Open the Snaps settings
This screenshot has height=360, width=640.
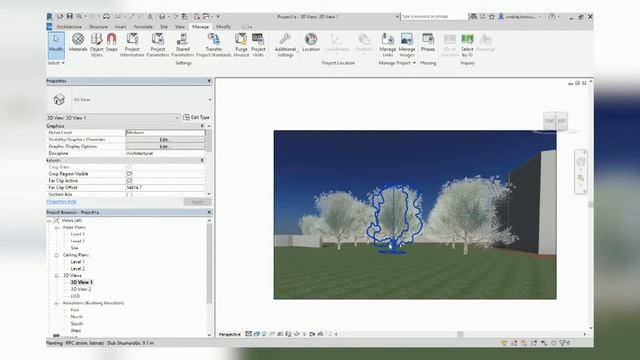tap(111, 42)
